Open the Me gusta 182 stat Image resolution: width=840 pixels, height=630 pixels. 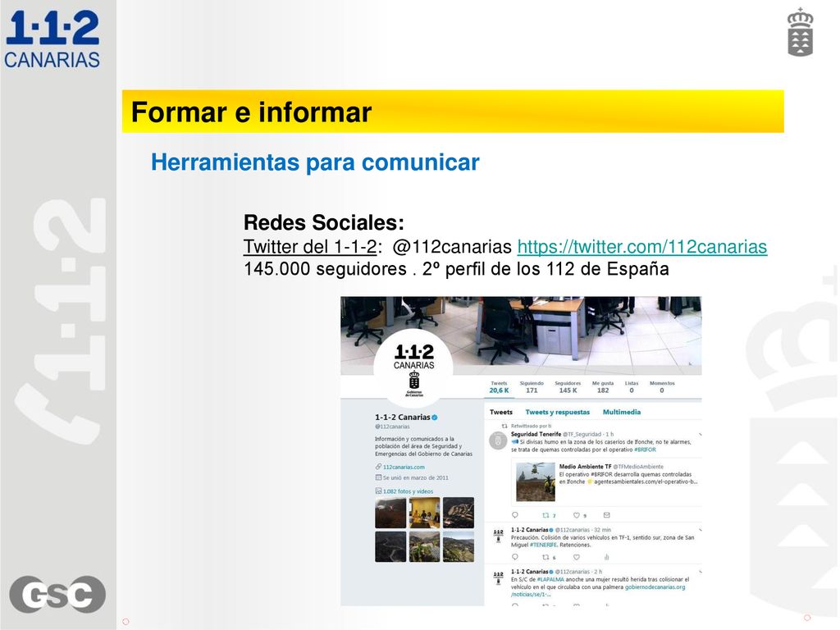pyautogui.click(x=603, y=387)
